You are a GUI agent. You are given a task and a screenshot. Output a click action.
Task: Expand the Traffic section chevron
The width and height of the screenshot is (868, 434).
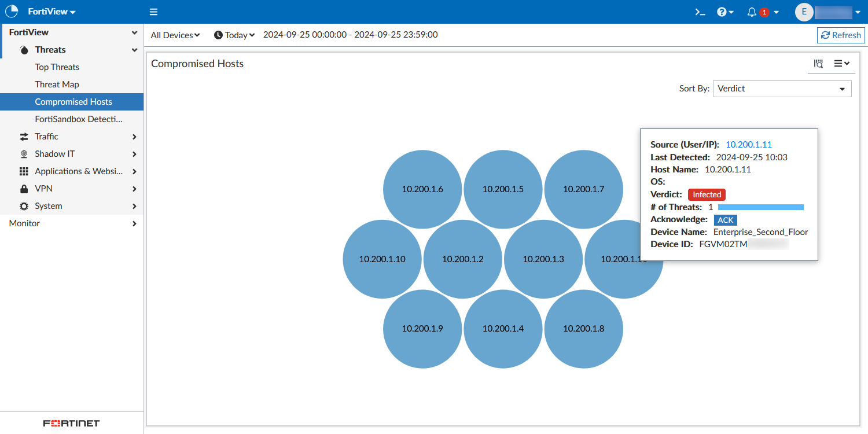click(134, 137)
